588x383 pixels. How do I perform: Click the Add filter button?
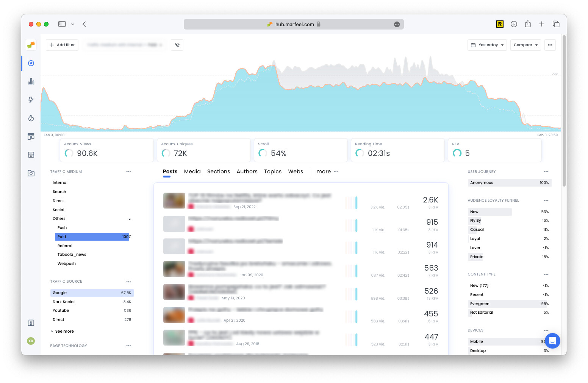click(62, 45)
